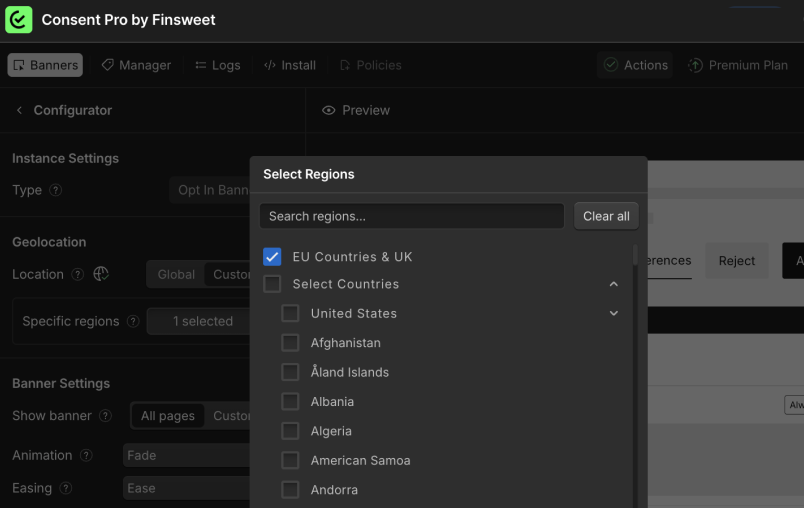Check the Andorra checkbox
This screenshot has width=804, height=508.
(x=290, y=490)
